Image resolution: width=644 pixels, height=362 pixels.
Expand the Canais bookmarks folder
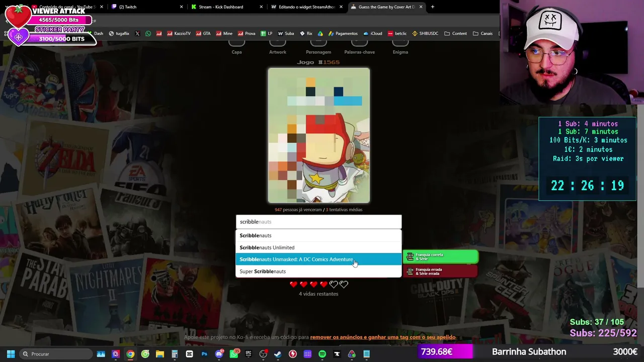point(483,34)
